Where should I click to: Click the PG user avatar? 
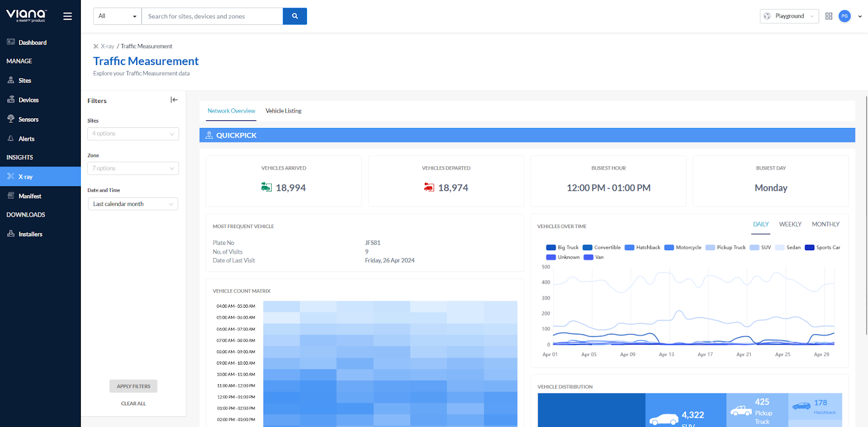click(844, 16)
